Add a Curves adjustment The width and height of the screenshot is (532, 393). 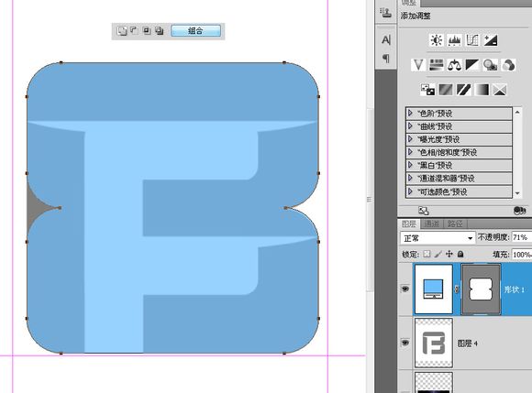coord(472,40)
